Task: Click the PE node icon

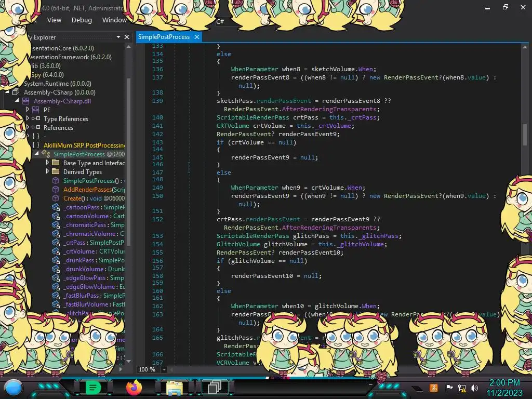Action: 36,110
